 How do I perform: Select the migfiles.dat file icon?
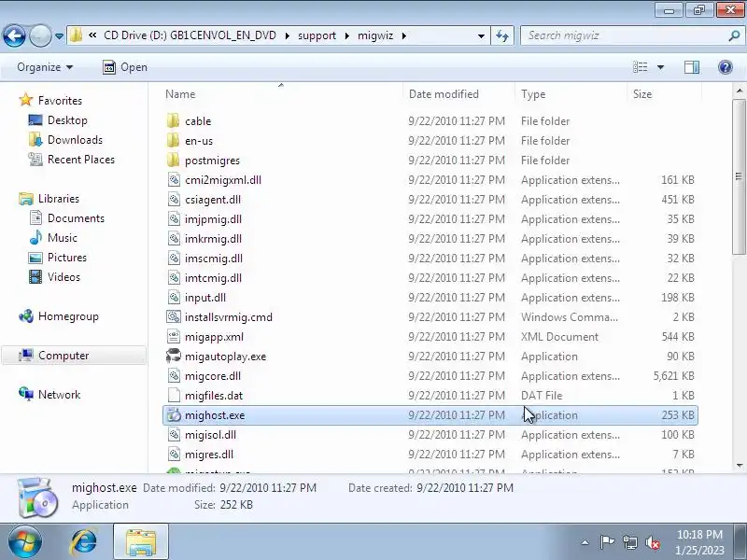[x=174, y=395]
